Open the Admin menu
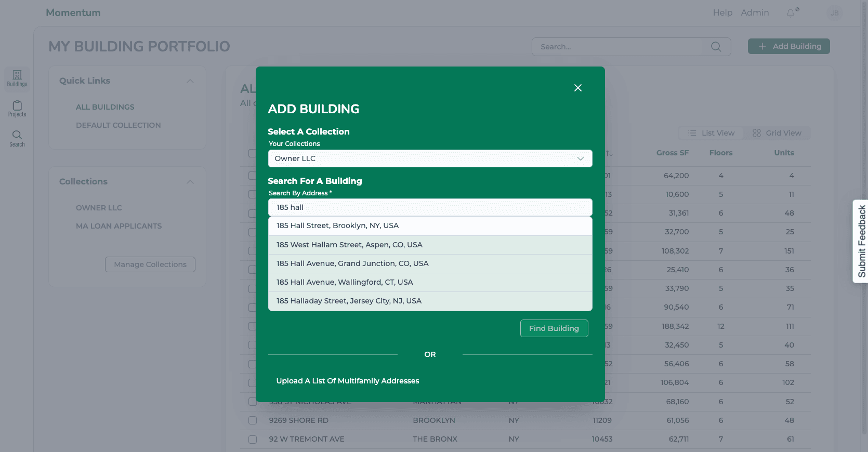The height and width of the screenshot is (452, 868). tap(755, 12)
